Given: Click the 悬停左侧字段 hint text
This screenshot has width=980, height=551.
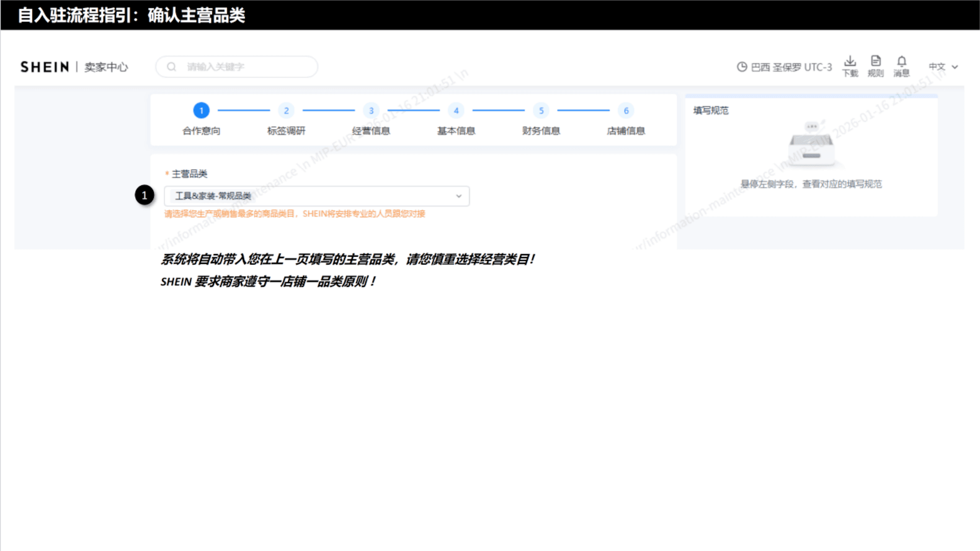Looking at the screenshot, I should point(811,184).
